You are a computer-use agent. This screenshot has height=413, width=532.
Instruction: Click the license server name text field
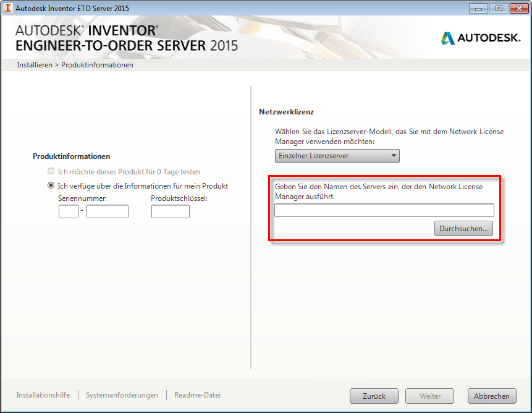pos(384,210)
